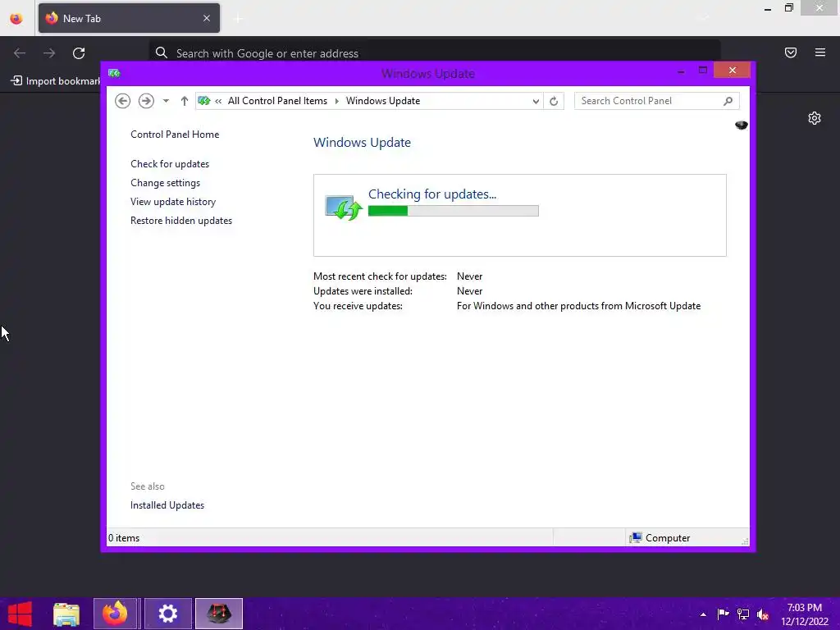840x630 pixels.
Task: Open New Tab personalize gear in Firefox
Action: [815, 118]
